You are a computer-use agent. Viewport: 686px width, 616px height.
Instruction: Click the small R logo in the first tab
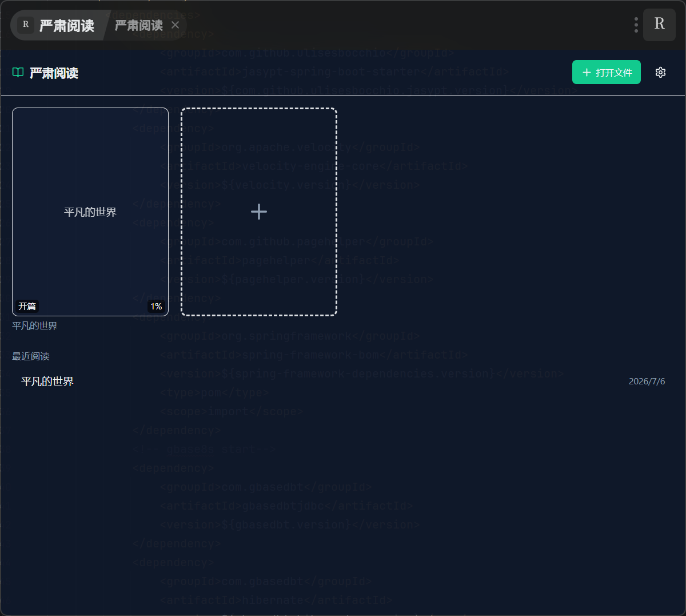[26, 25]
